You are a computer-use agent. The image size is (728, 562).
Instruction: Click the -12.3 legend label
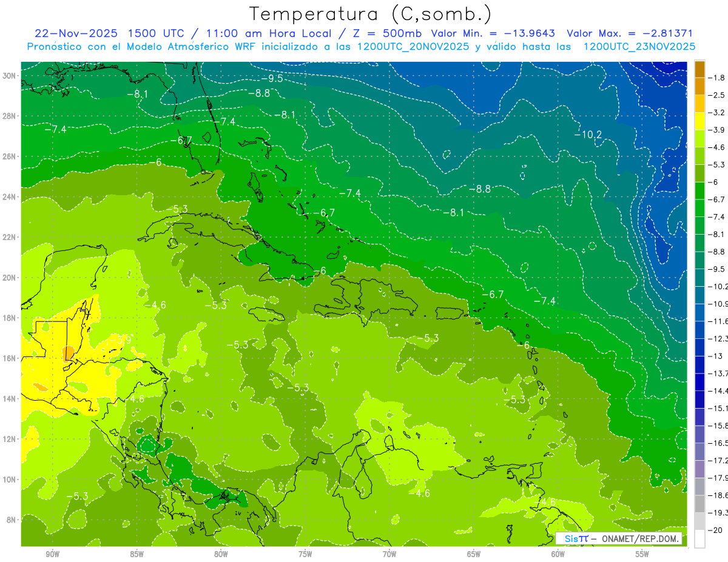717,338
